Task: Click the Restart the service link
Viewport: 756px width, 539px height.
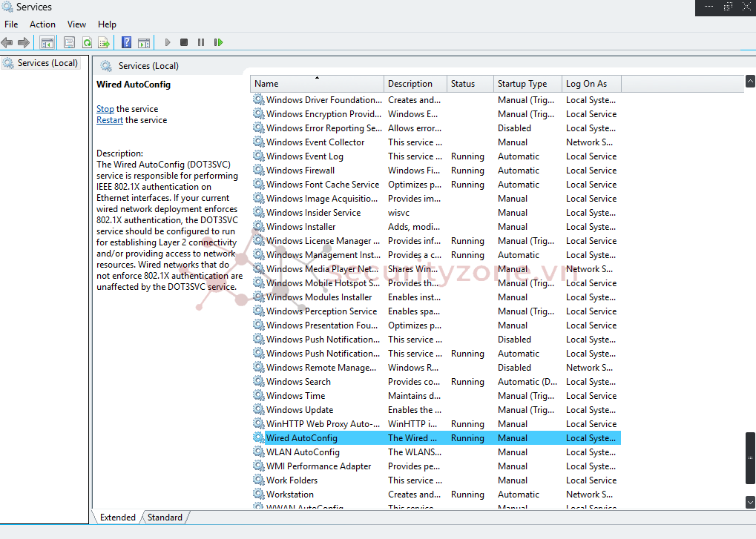Action: tap(110, 120)
